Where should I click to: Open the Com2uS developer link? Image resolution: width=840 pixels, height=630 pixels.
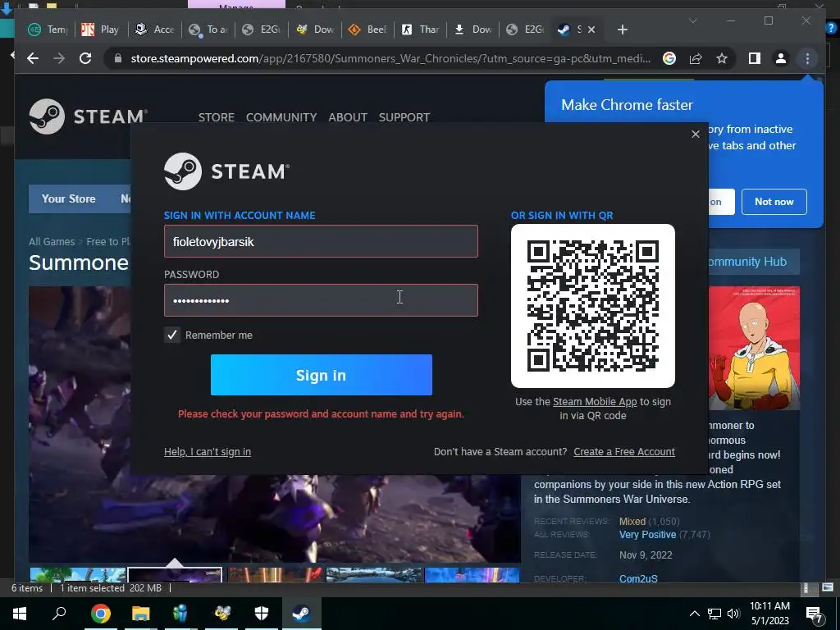638,578
